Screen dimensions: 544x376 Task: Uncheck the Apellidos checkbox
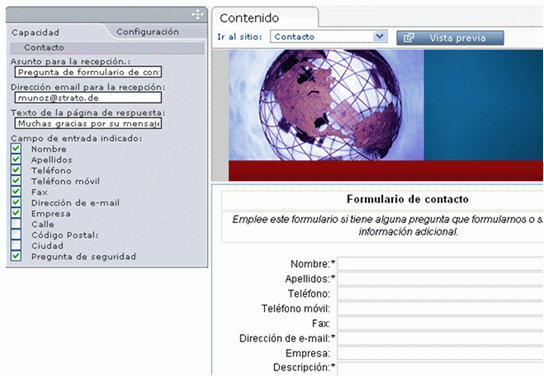[x=16, y=159]
